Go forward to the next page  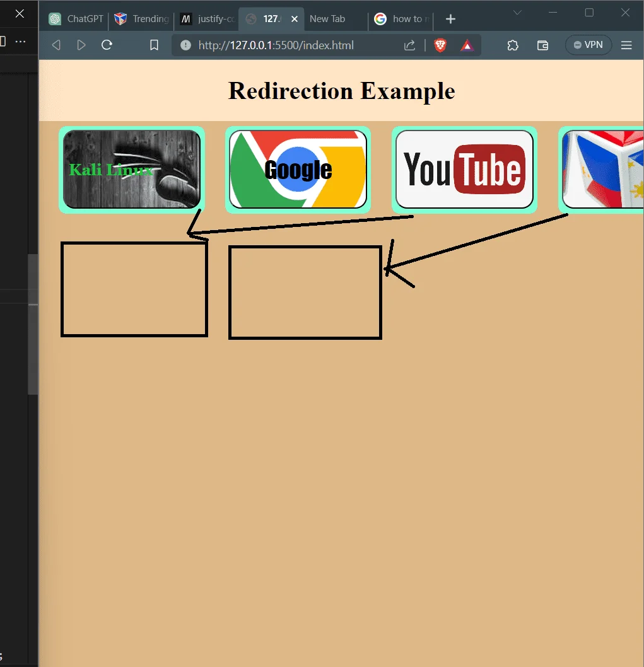(81, 45)
